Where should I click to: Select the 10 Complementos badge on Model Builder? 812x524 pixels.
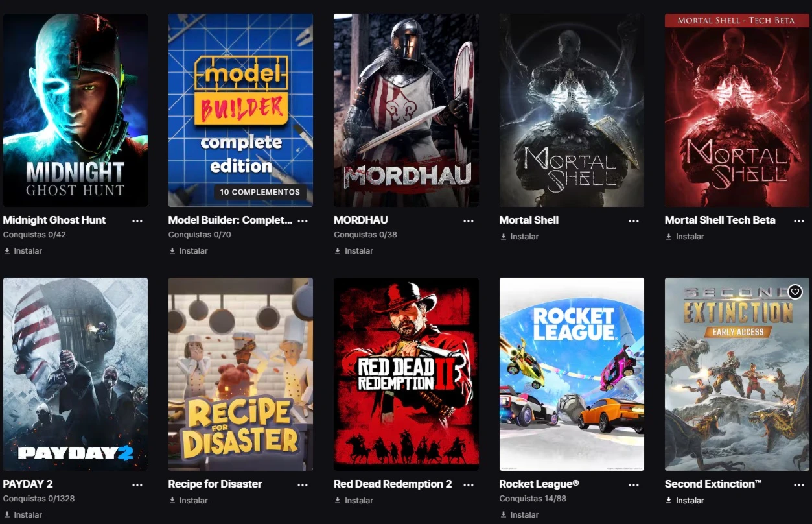[260, 192]
